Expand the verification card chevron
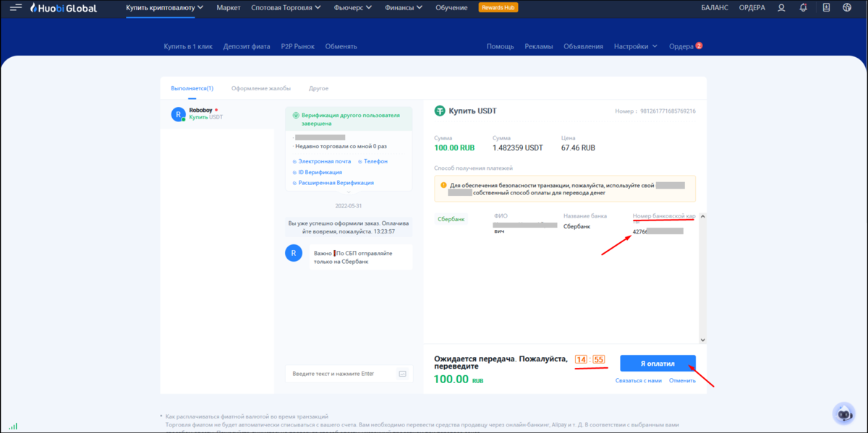 349,192
